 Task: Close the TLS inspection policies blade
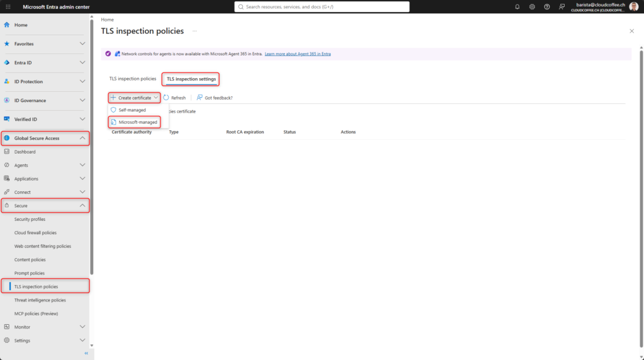631,31
